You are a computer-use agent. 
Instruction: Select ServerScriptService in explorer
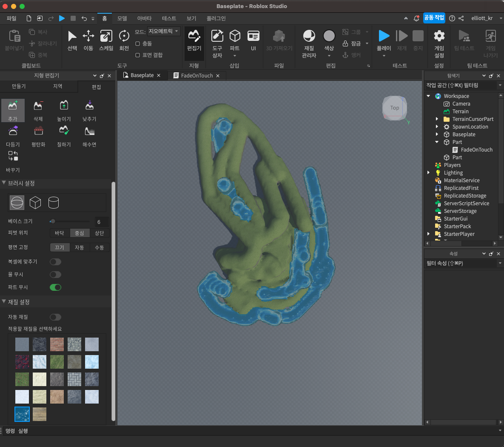(x=467, y=203)
